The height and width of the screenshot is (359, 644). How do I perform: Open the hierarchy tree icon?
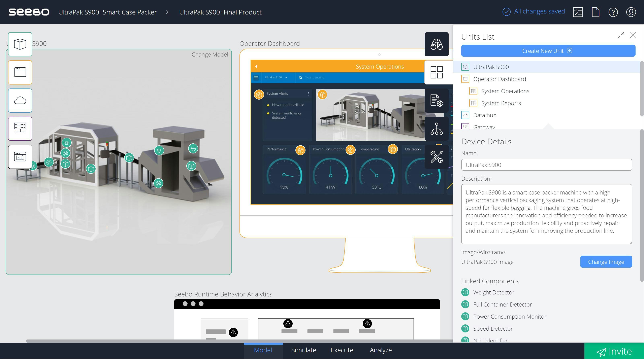pyautogui.click(x=437, y=129)
